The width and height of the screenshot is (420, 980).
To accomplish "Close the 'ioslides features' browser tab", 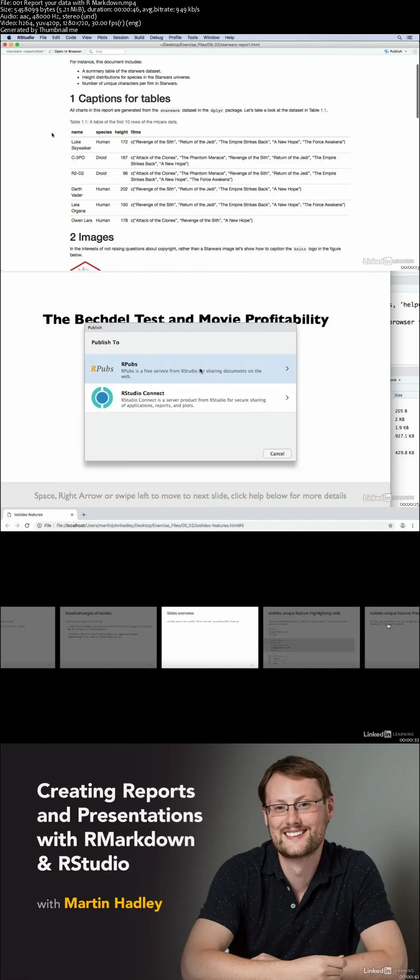I will (x=72, y=514).
